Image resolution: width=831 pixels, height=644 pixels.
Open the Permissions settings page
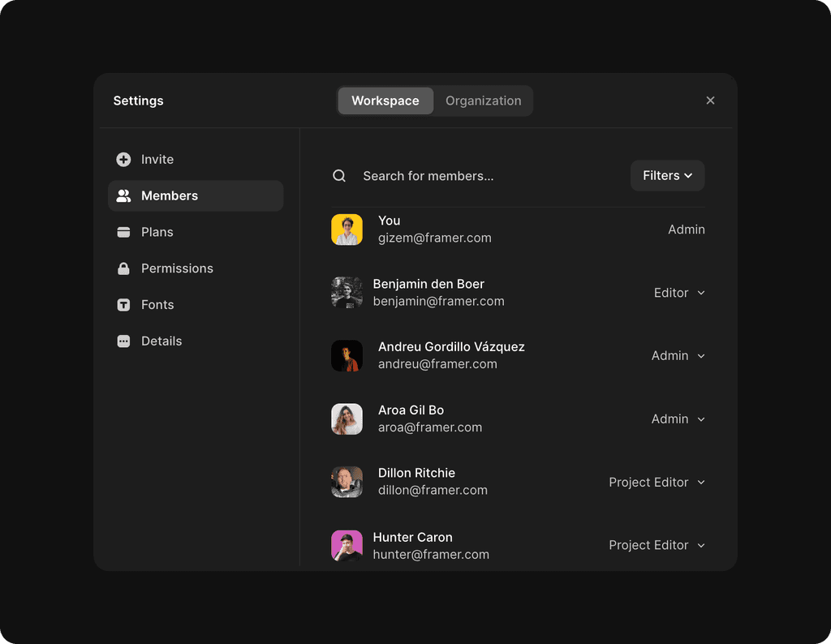pyautogui.click(x=177, y=268)
